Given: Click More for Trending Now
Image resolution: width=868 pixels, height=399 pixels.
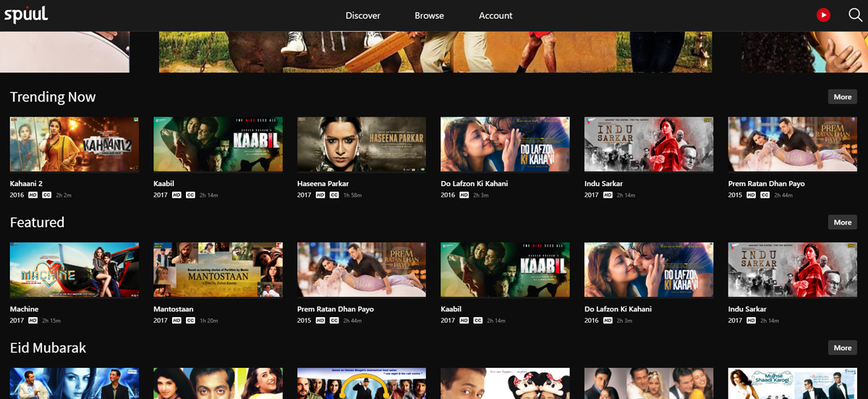Looking at the screenshot, I should (x=843, y=97).
